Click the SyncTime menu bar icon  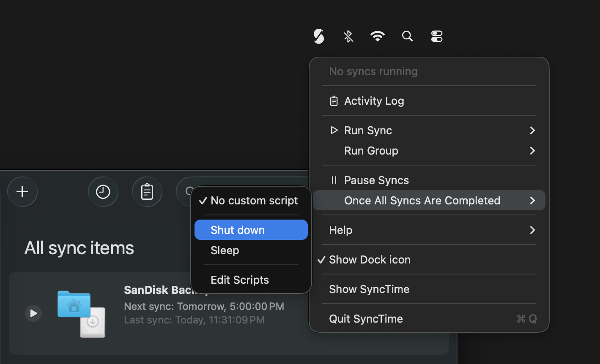319,36
